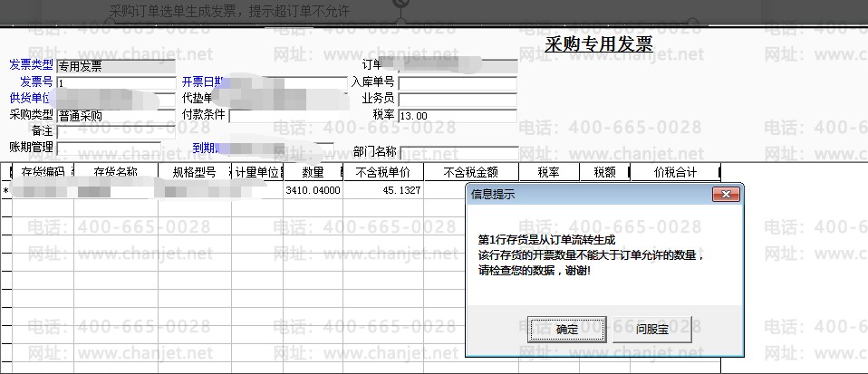This screenshot has width=868, height=374.
Task: Click the 采购专用发票 title
Action: (598, 43)
